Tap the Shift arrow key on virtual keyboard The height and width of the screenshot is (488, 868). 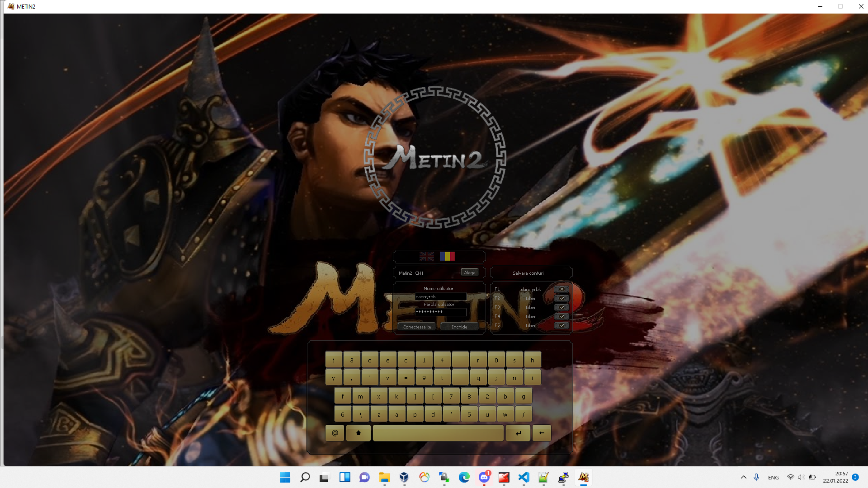coord(359,433)
